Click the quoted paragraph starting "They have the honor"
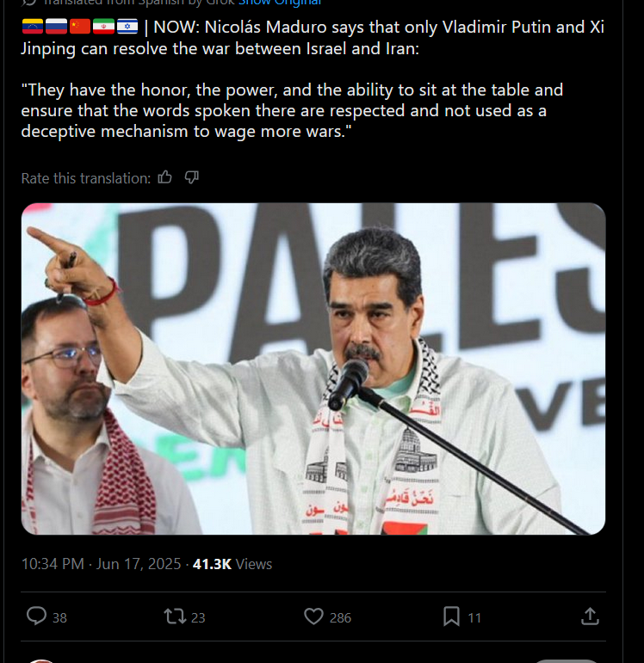Viewport: 644px width, 663px height. coord(292,111)
